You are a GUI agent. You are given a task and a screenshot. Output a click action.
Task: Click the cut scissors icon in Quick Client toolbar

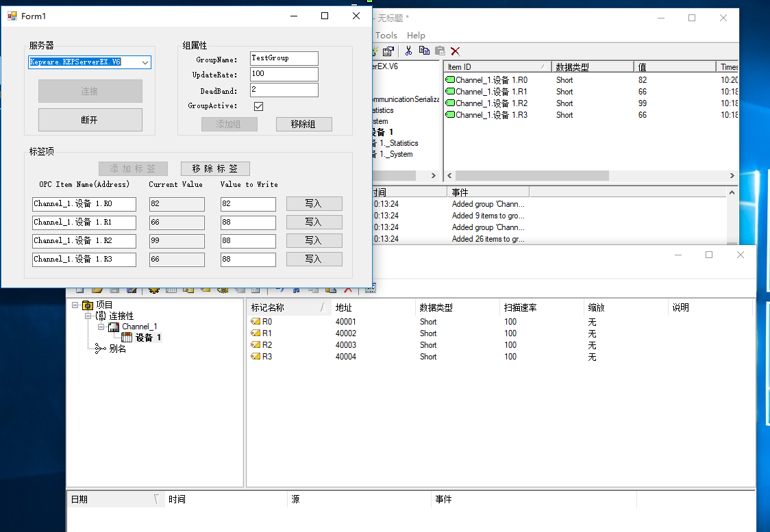coord(408,51)
